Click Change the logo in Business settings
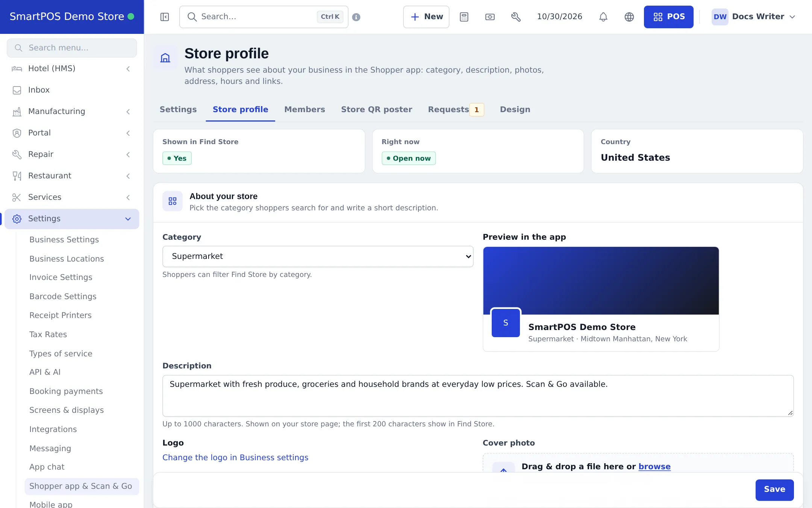Viewport: 812px width, 508px height. pos(235,458)
